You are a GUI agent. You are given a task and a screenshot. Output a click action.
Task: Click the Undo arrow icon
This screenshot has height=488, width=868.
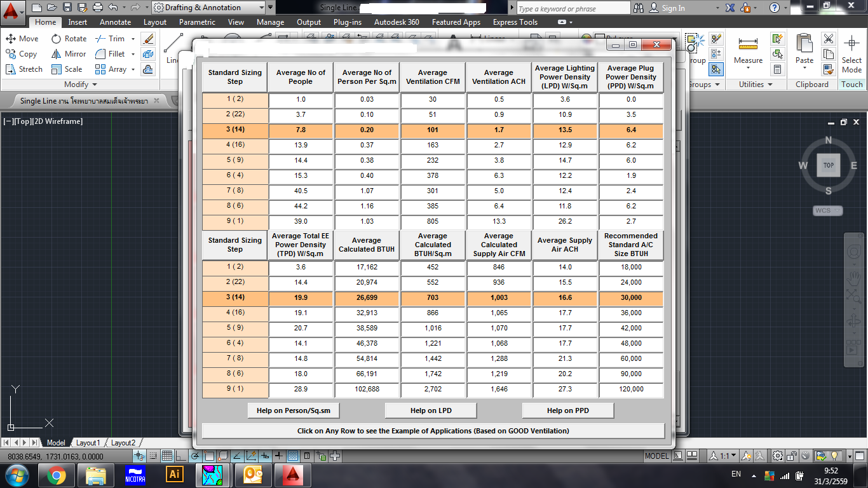pyautogui.click(x=112, y=8)
